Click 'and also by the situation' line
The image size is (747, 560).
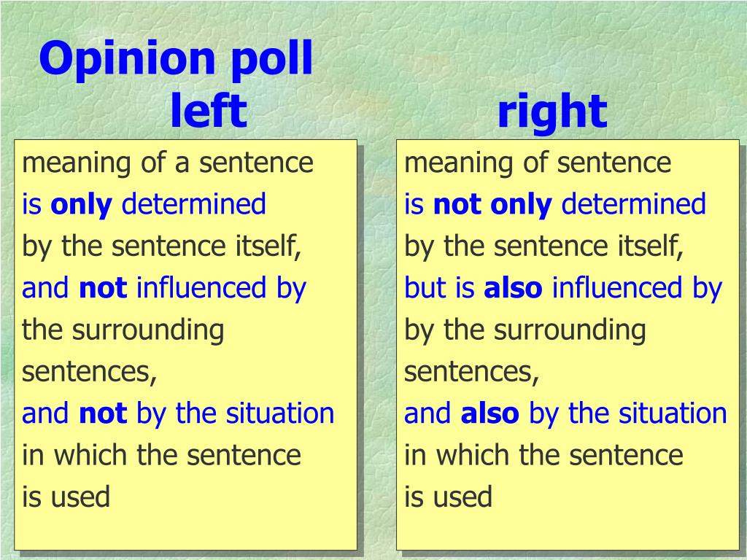(565, 414)
